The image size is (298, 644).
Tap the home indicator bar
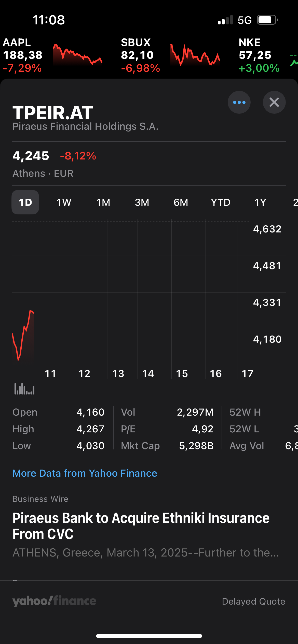(x=149, y=636)
